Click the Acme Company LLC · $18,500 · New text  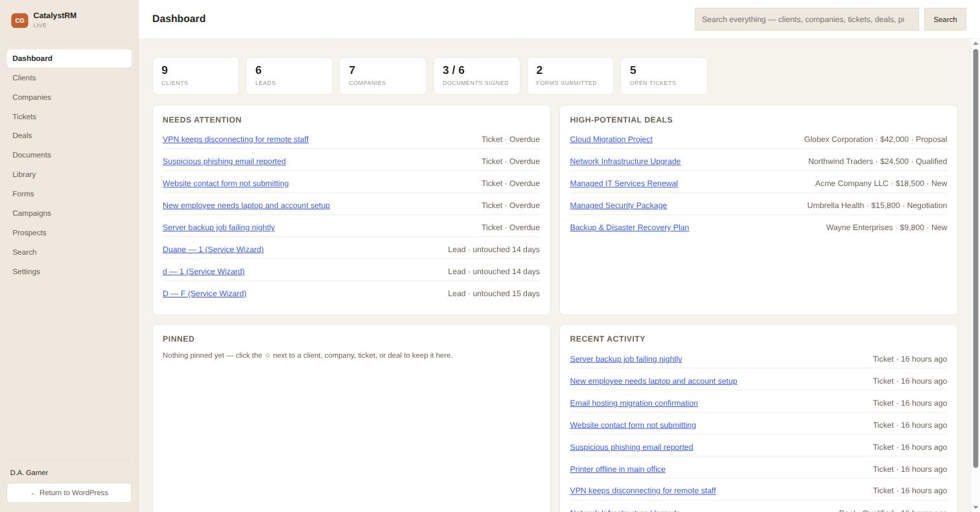(x=881, y=183)
